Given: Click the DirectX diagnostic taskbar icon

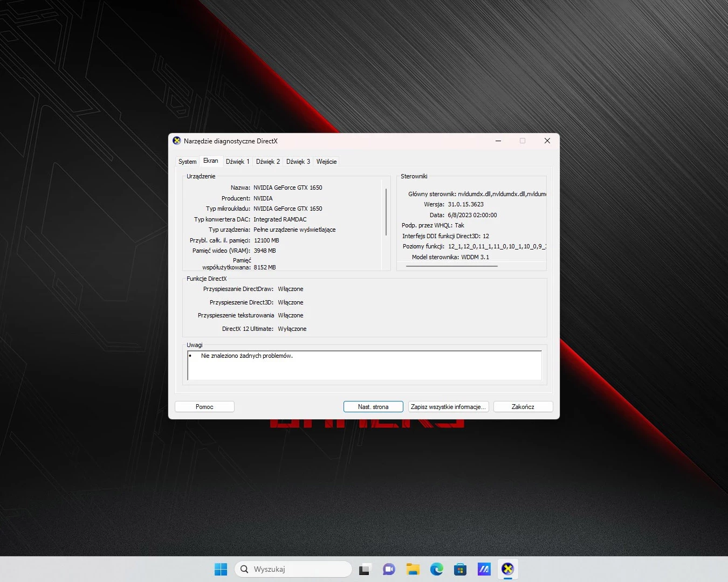Looking at the screenshot, I should tap(507, 569).
